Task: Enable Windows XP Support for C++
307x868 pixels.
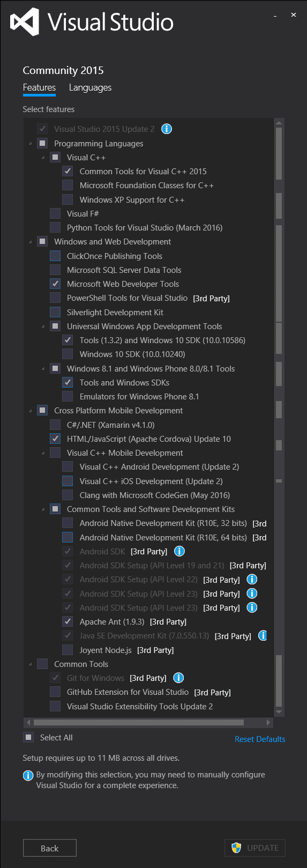Action: (x=68, y=199)
